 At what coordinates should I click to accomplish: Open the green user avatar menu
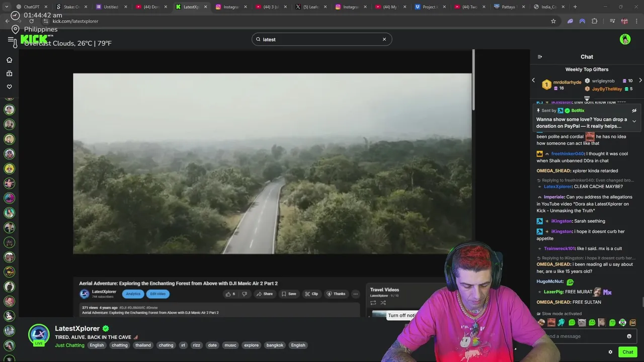[625, 39]
